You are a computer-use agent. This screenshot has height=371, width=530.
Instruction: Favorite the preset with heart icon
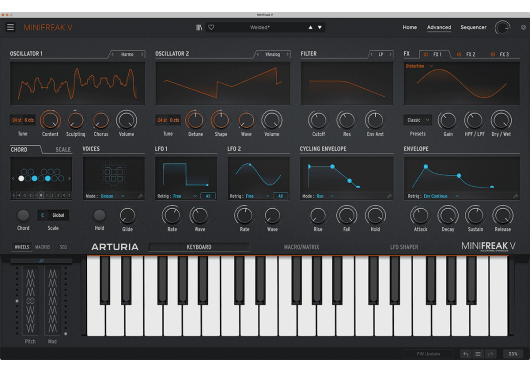pyautogui.click(x=211, y=27)
